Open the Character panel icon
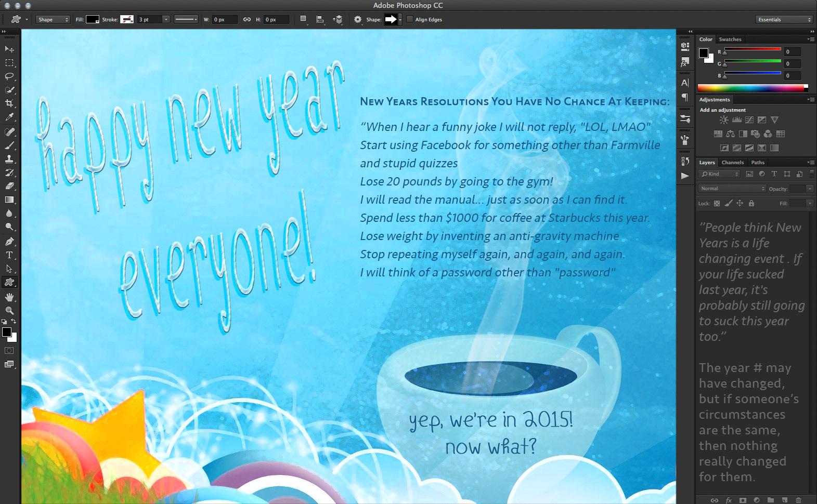The width and height of the screenshot is (817, 504). [685, 83]
